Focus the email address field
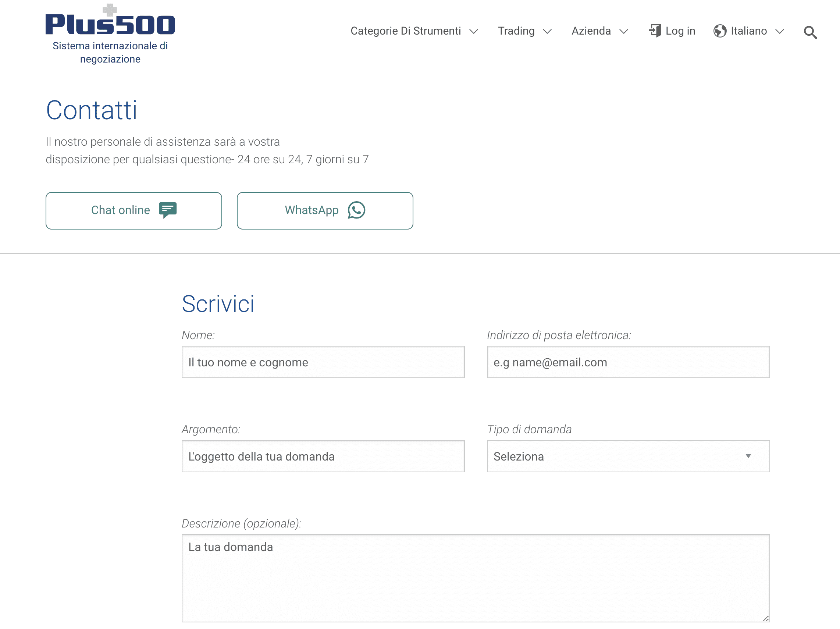The height and width of the screenshot is (629, 840). [628, 362]
